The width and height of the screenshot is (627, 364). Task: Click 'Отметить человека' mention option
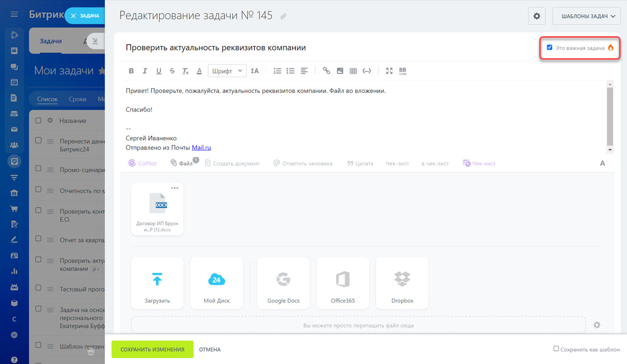point(303,163)
